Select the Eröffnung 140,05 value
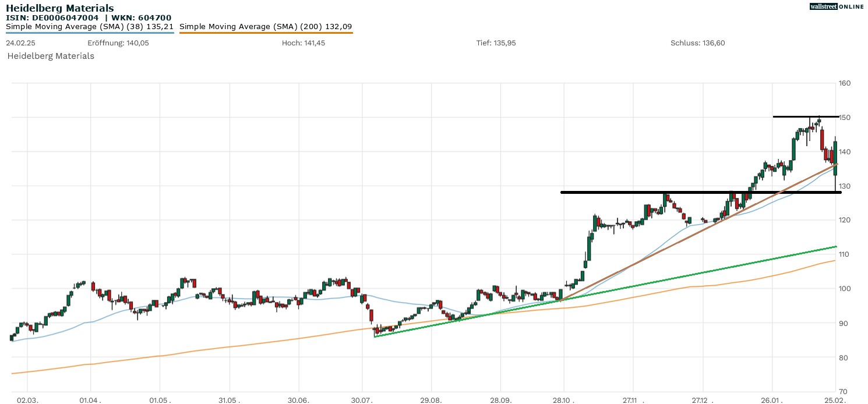Viewport: 868px width, 404px height. [x=117, y=43]
